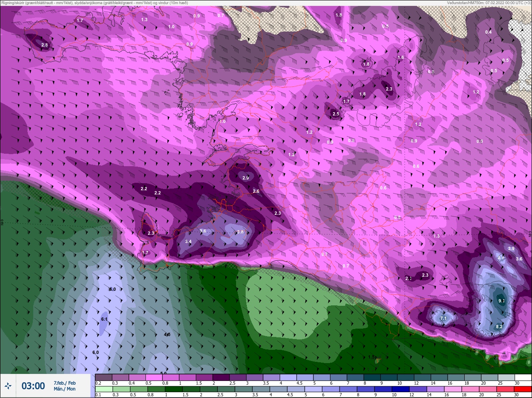Click the 9.1 precipitation value on the map

(501, 301)
